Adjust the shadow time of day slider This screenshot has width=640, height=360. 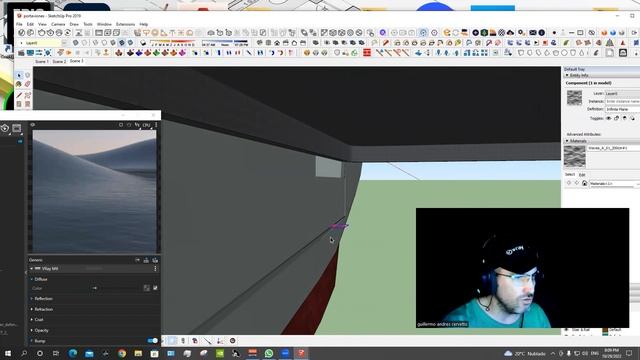[224, 42]
